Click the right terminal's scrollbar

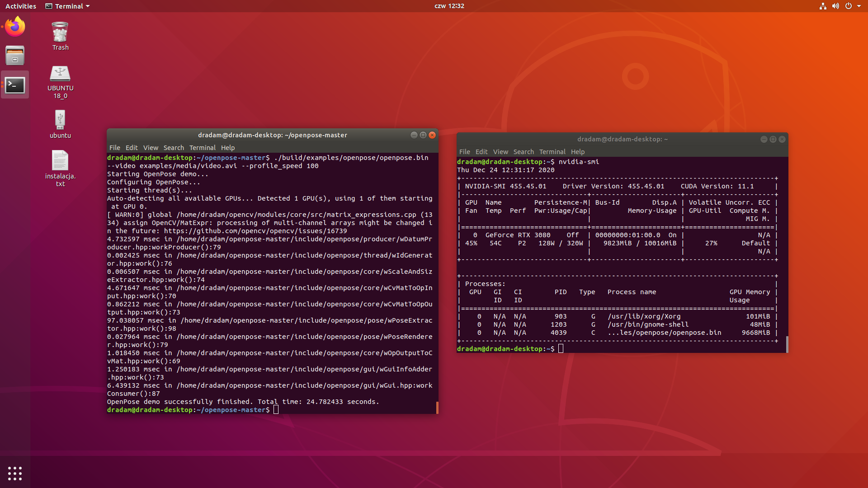pyautogui.click(x=787, y=345)
